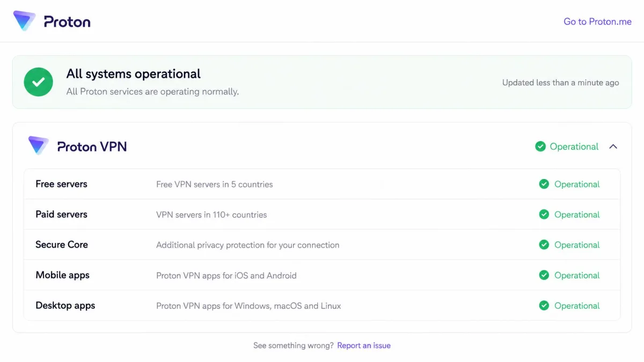Click Operational status text in Desktop apps row
This screenshot has width=644, height=362.
[x=577, y=306]
